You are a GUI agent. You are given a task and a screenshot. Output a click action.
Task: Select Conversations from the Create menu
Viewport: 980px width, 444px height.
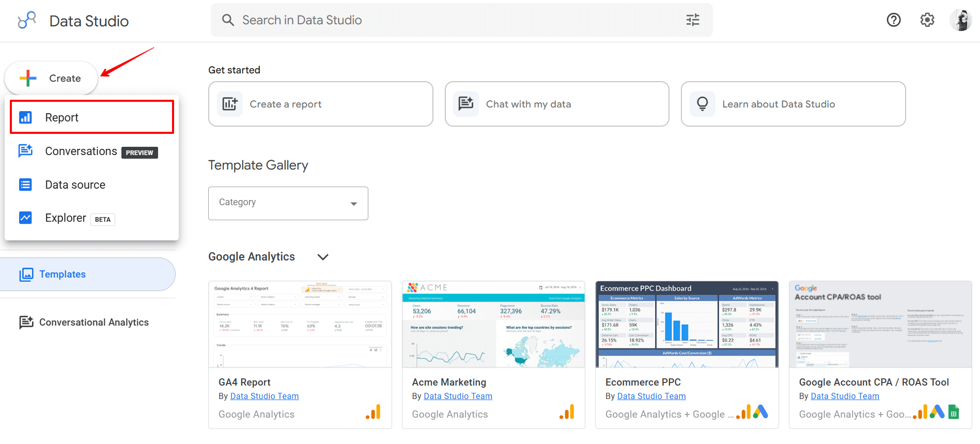coord(92,151)
